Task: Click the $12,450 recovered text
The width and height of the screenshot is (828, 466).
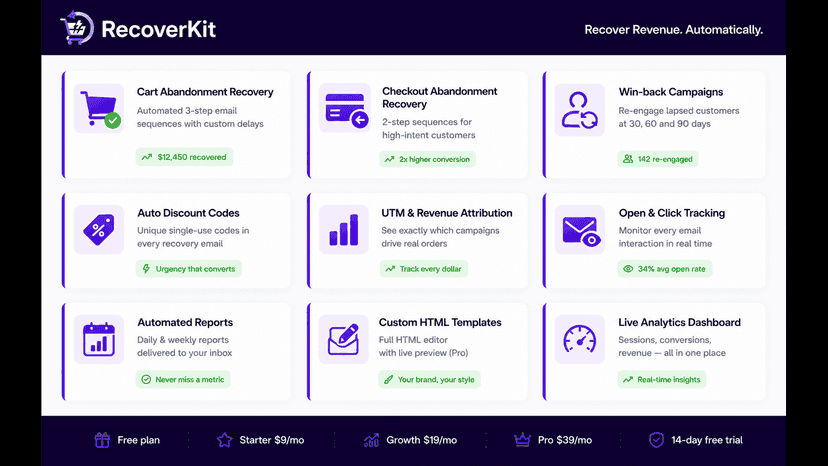Action: (x=192, y=157)
